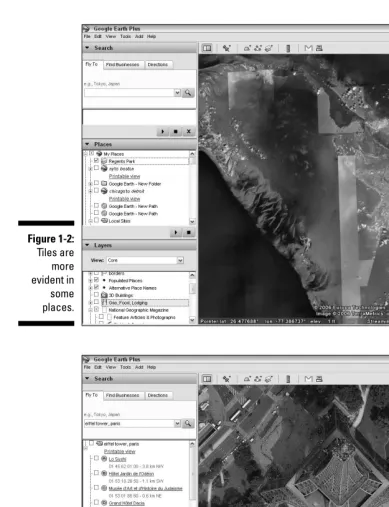
Task: Click the Layers list scrollbar down arrow
Action: [192, 320]
